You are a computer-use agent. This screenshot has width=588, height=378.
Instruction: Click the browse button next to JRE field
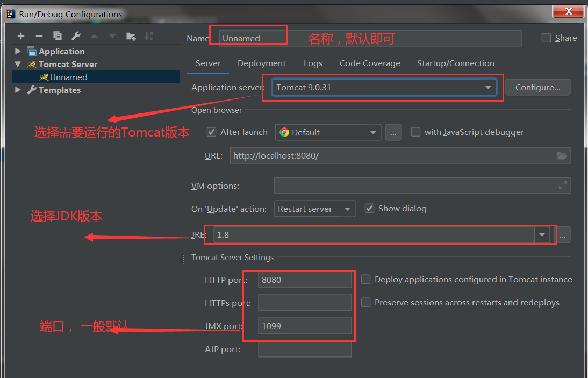pos(562,235)
